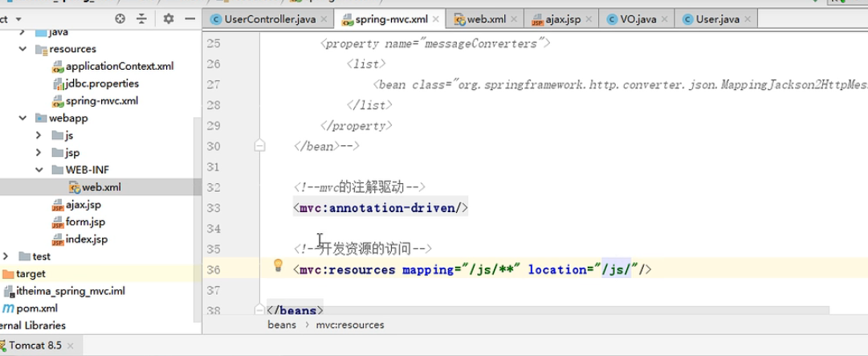Screen dimensions: 868x356
Task: Click the yellow intention lightbulb on line 36
Action: coord(278,265)
